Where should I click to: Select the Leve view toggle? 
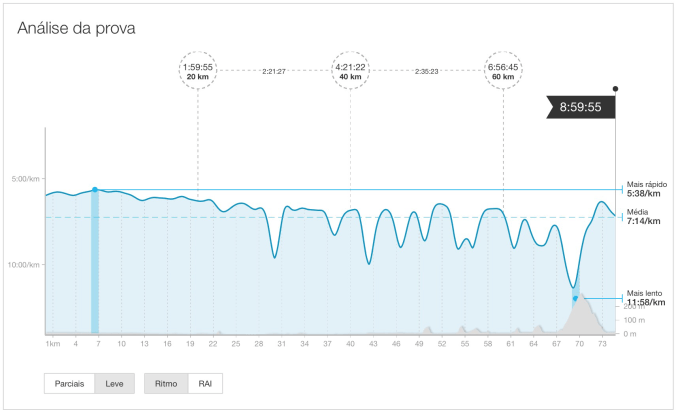click(114, 383)
